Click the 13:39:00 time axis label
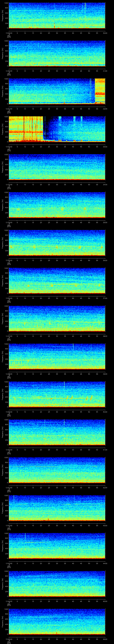 click(x=9, y=412)
